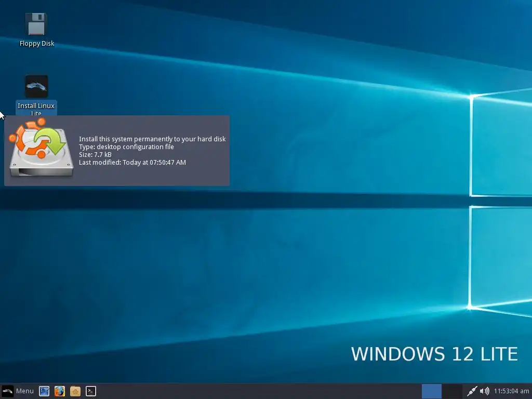
Task: Click the 'Floppy Disk' icon label
Action: coord(37,44)
